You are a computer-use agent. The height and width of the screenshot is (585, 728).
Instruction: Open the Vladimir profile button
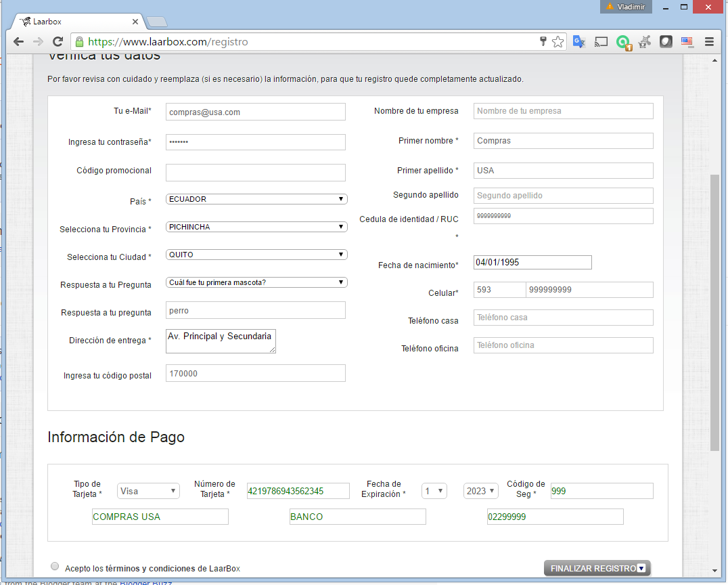coord(626,7)
